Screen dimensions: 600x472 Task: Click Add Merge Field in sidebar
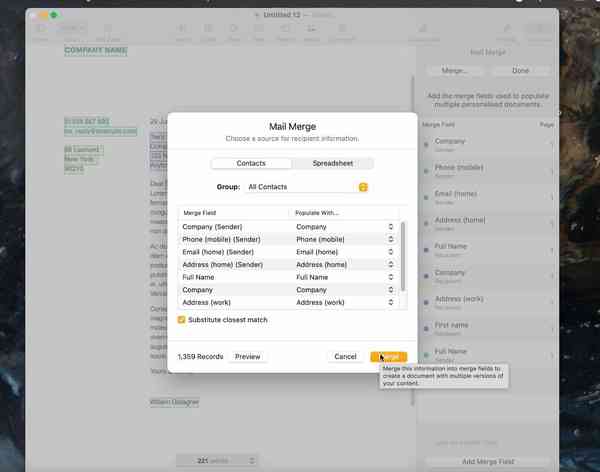point(489,461)
